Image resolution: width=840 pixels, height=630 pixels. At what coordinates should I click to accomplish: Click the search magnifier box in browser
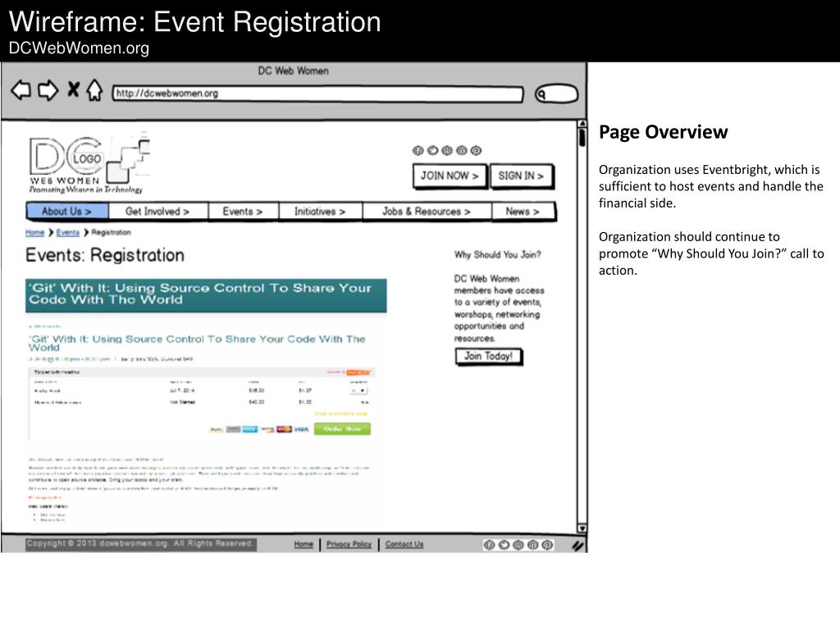pyautogui.click(x=557, y=94)
